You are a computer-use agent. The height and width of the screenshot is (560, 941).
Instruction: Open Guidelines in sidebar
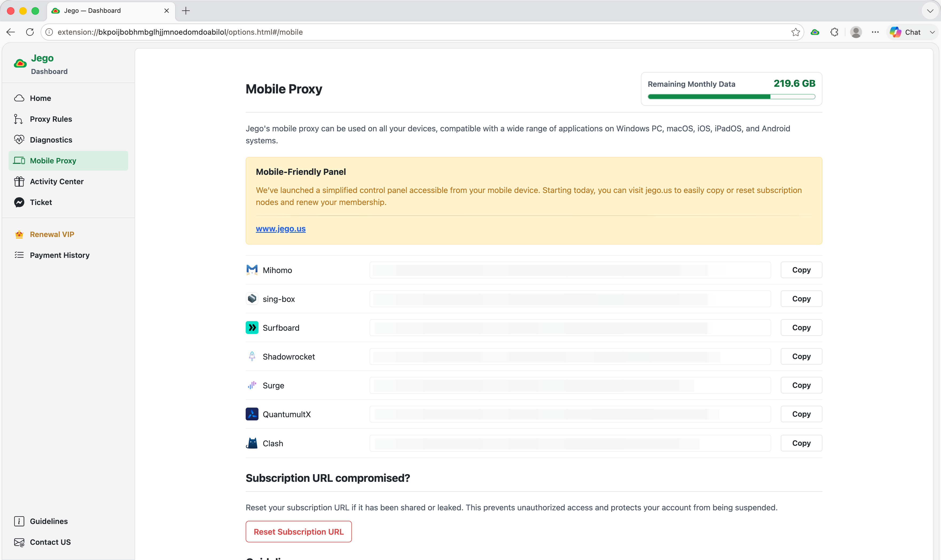point(68,521)
